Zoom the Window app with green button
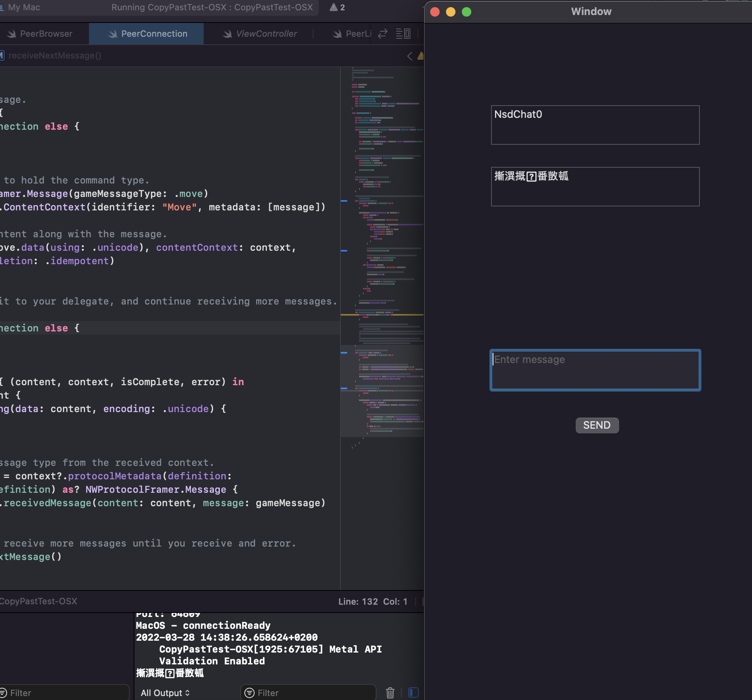752x700 pixels. [467, 12]
